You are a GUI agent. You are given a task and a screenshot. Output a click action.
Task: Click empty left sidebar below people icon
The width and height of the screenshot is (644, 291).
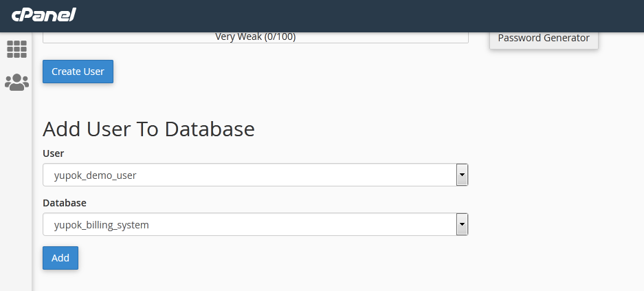(x=16, y=193)
